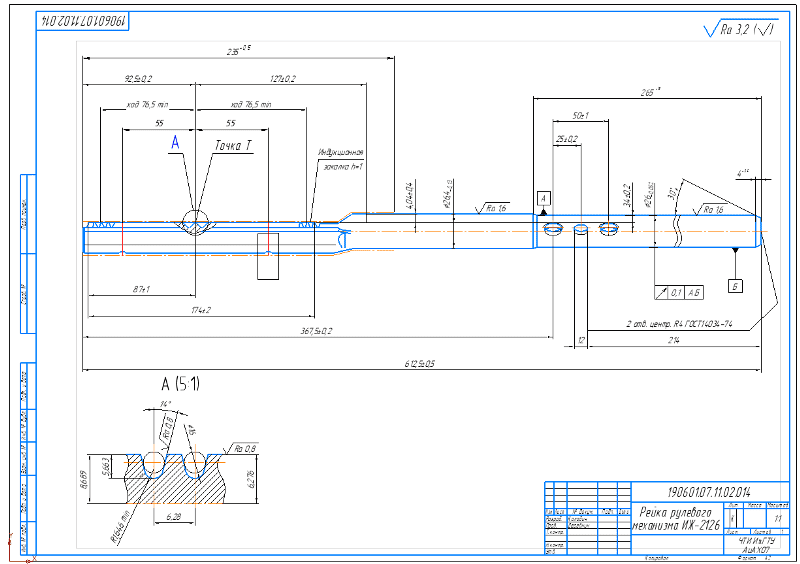Click the 'ЧТИ ИжГТУ' organization text
Viewport: 800px width, 564px height.
pos(757,541)
